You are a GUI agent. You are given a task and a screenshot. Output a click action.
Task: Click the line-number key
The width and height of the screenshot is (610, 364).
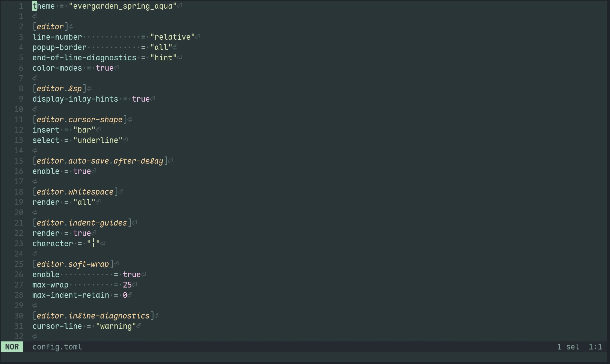[57, 37]
